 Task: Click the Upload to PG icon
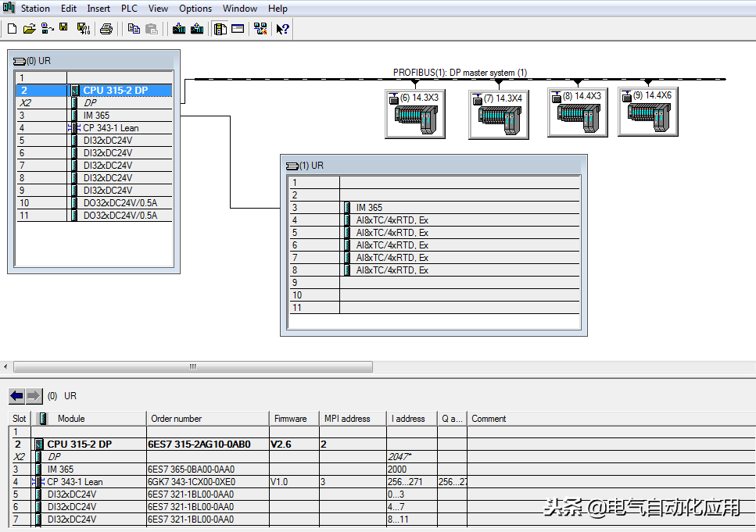tap(197, 29)
